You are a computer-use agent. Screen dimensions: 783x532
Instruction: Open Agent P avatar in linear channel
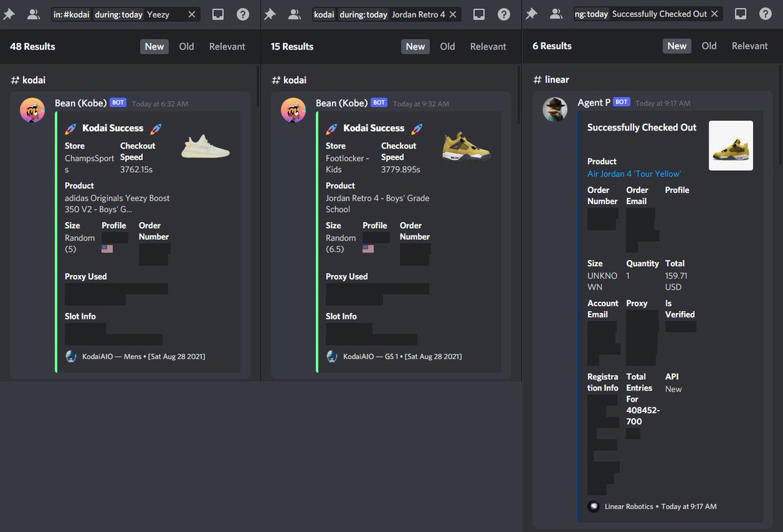click(x=555, y=110)
